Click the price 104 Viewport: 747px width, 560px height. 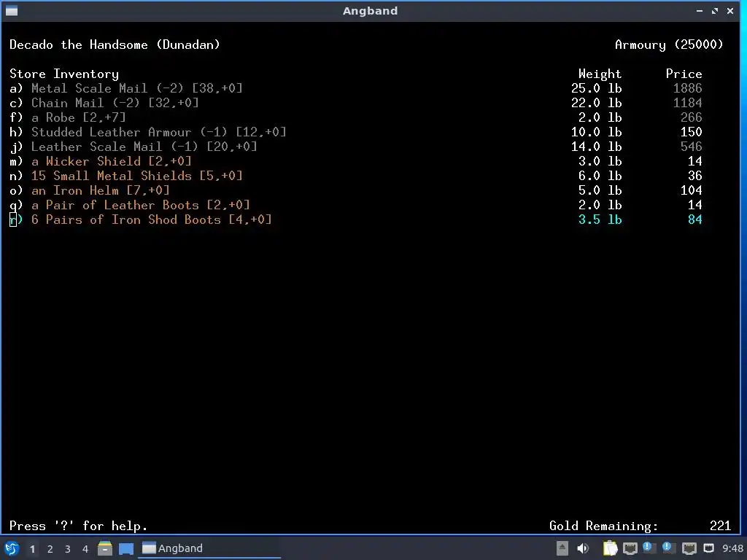point(692,190)
